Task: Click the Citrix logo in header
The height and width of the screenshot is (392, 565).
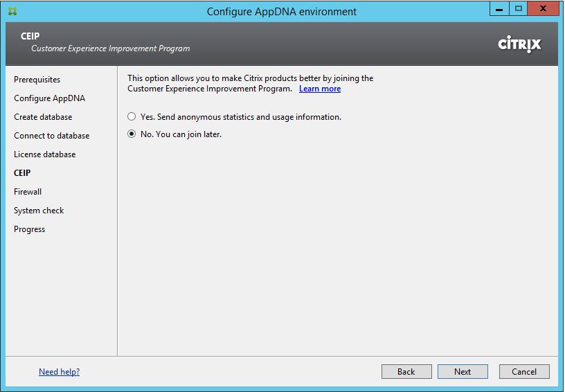Action: pos(519,44)
